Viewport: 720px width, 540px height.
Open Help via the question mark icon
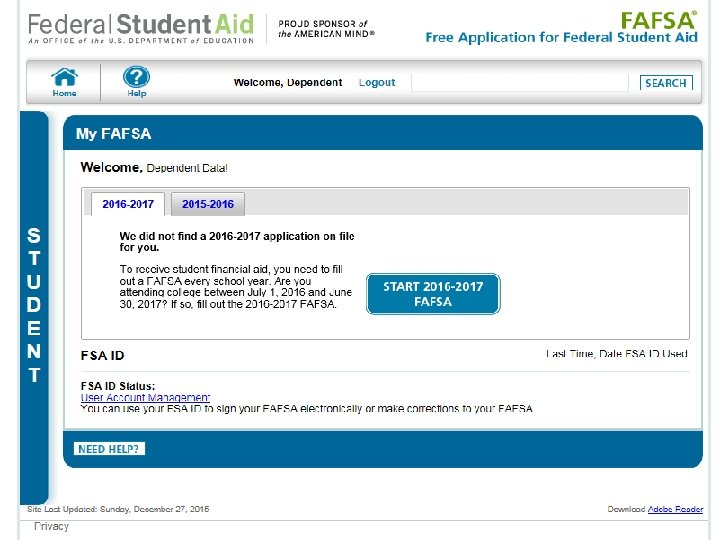[x=137, y=80]
